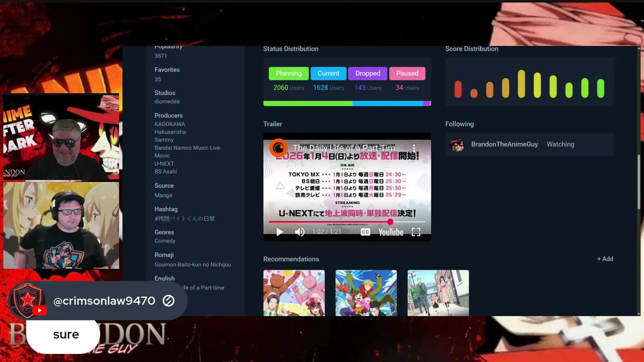The height and width of the screenshot is (362, 644).
Task: Open the Movic producer link
Action: click(x=162, y=156)
